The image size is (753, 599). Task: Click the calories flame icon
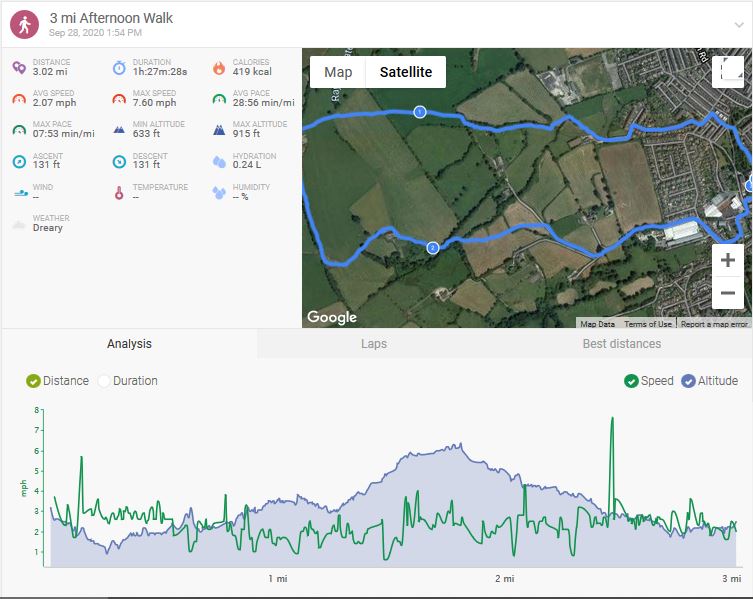tap(219, 68)
